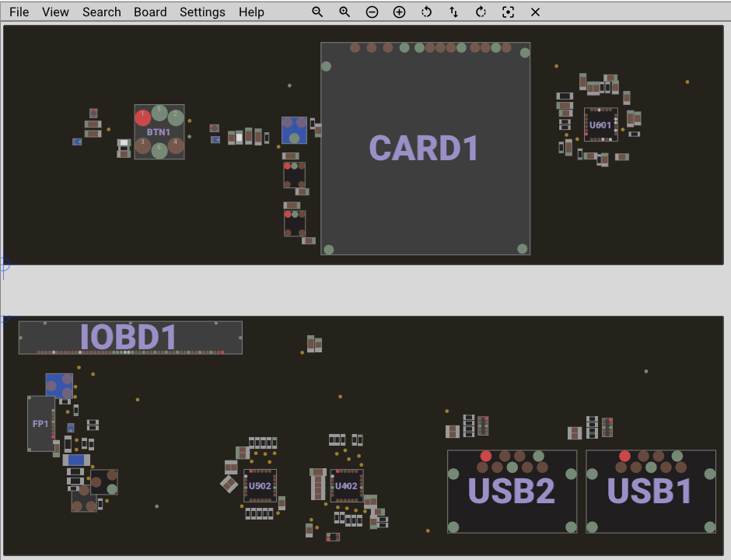731x560 pixels.
Task: Select the U601 chip component
Action: [600, 124]
